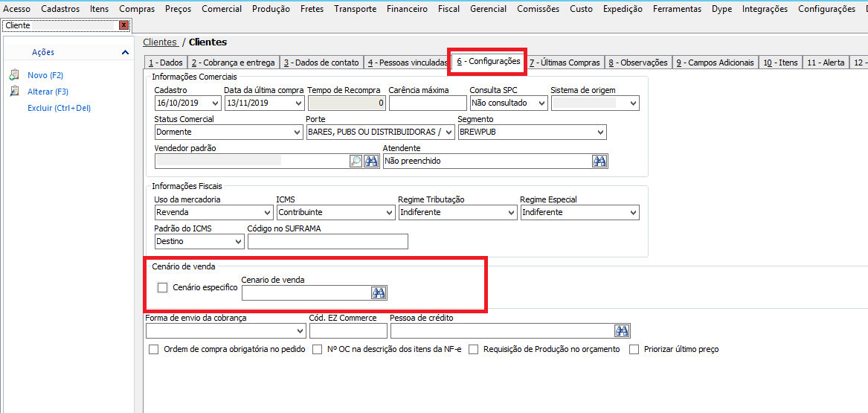Click the Novo (F2) icon in Ações

[14, 75]
